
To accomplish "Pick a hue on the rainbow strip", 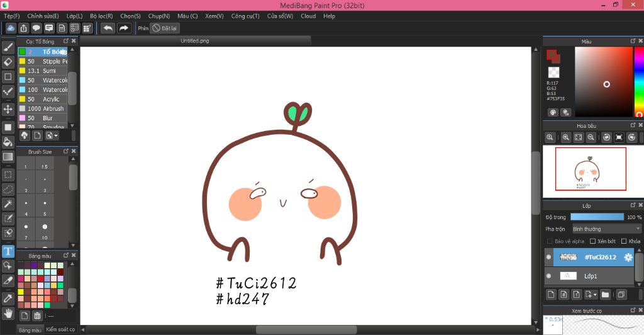I will point(639,81).
